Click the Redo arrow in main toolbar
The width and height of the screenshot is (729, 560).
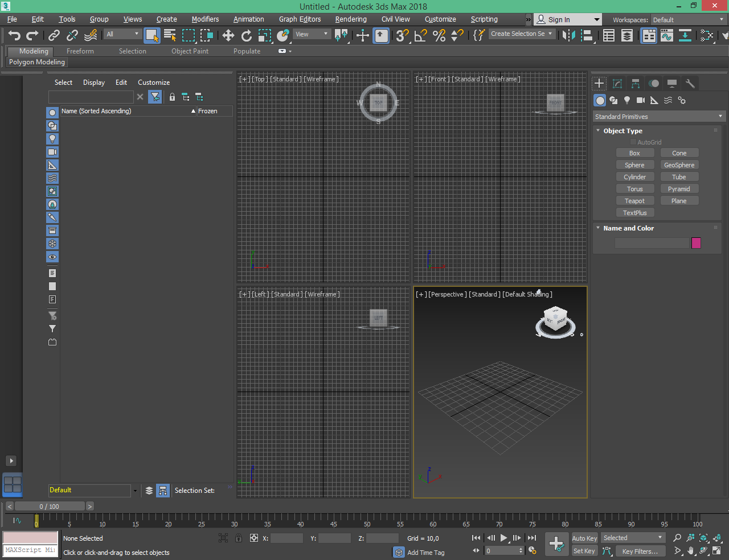click(32, 35)
